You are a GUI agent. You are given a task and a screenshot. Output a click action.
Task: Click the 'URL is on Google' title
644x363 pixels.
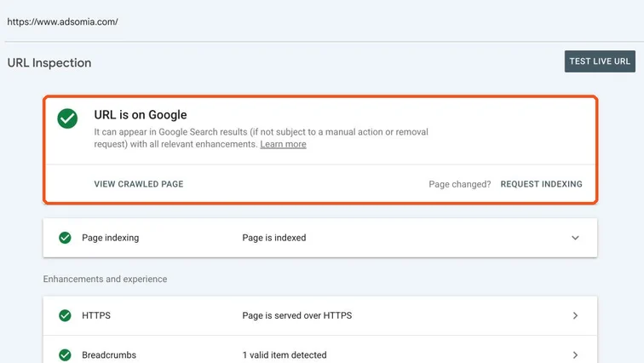141,114
